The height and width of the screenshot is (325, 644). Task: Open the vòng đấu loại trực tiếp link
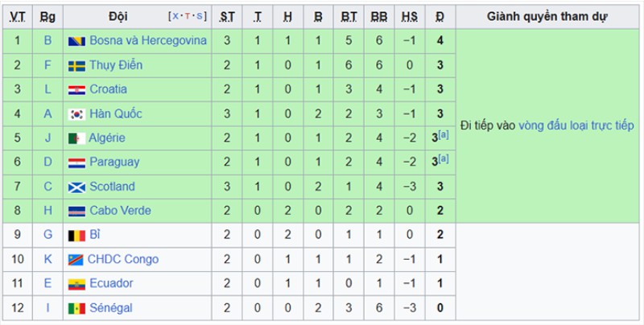click(x=576, y=126)
